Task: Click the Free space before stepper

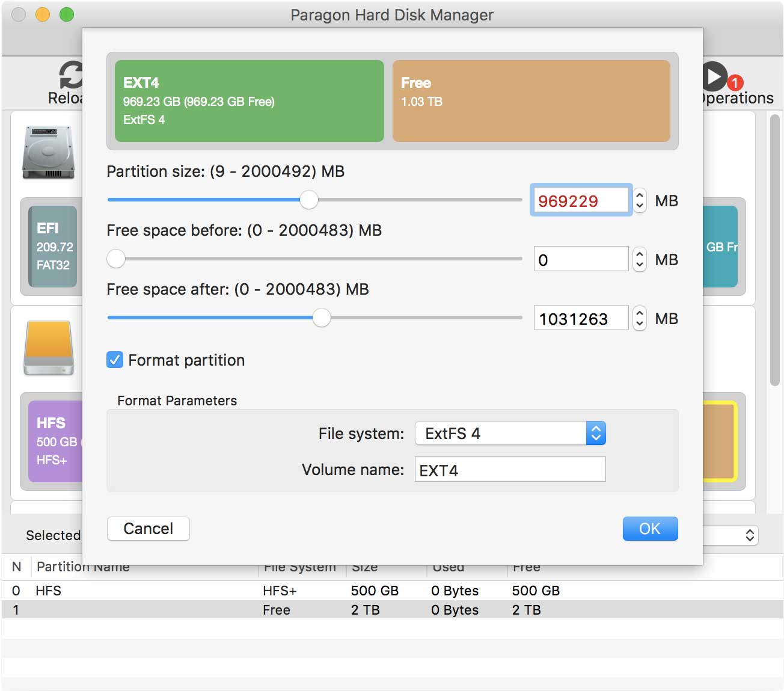Action: (x=640, y=259)
